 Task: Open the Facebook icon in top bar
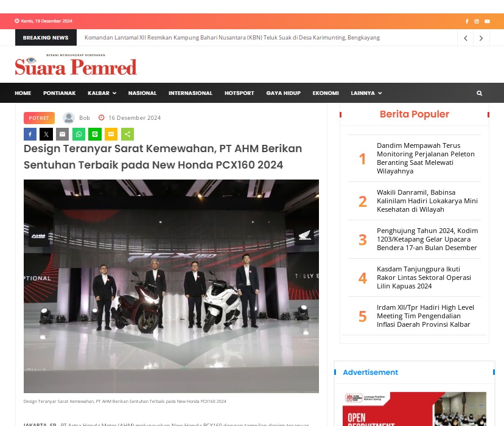click(x=467, y=21)
